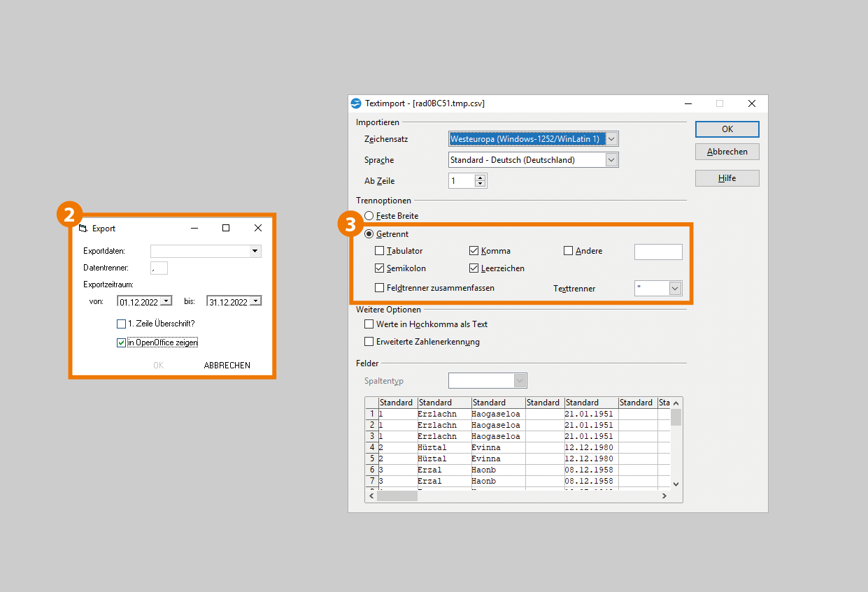The width and height of the screenshot is (868, 592).
Task: Select the Feste Breite radio button
Action: point(369,216)
